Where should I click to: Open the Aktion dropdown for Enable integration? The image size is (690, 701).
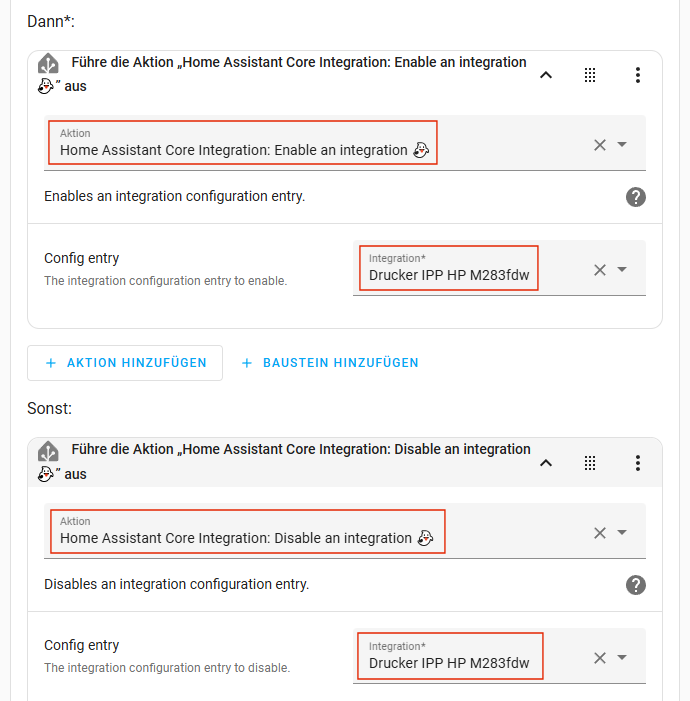pos(622,144)
